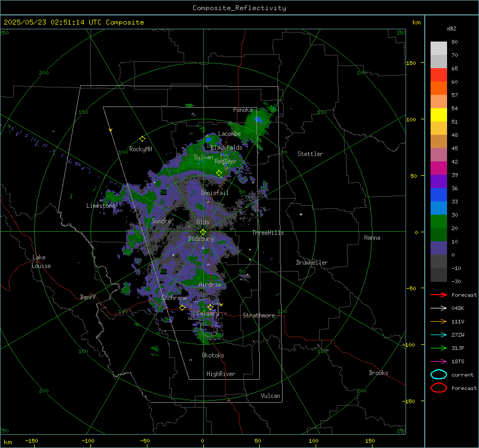The height and width of the screenshot is (448, 479).
Task: Click the Vulcan town label
Action: pyautogui.click(x=271, y=396)
